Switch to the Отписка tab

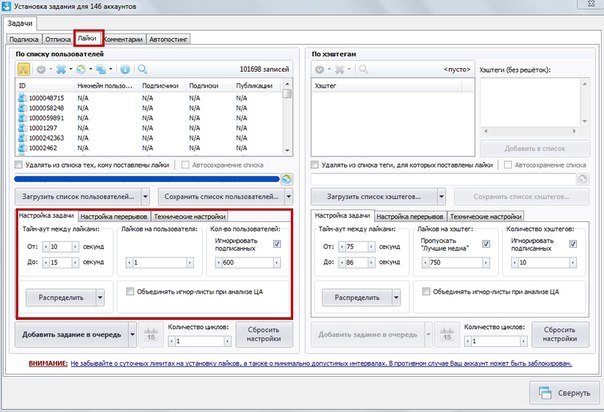point(58,39)
